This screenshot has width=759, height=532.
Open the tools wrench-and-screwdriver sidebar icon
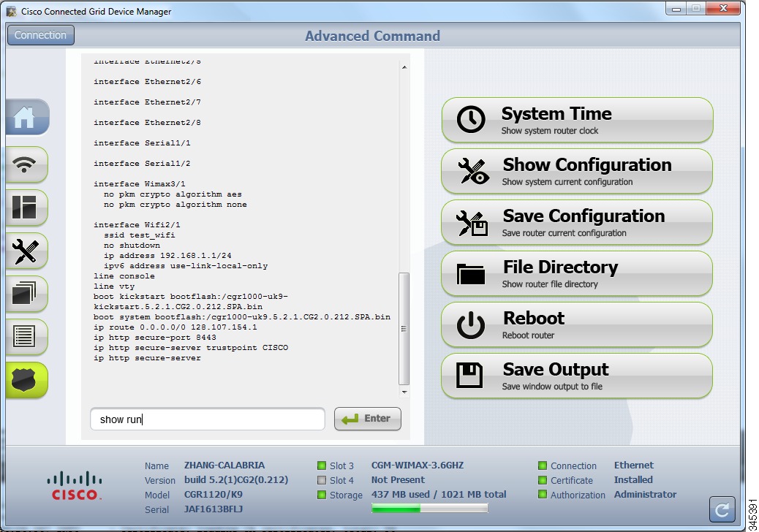coord(26,251)
